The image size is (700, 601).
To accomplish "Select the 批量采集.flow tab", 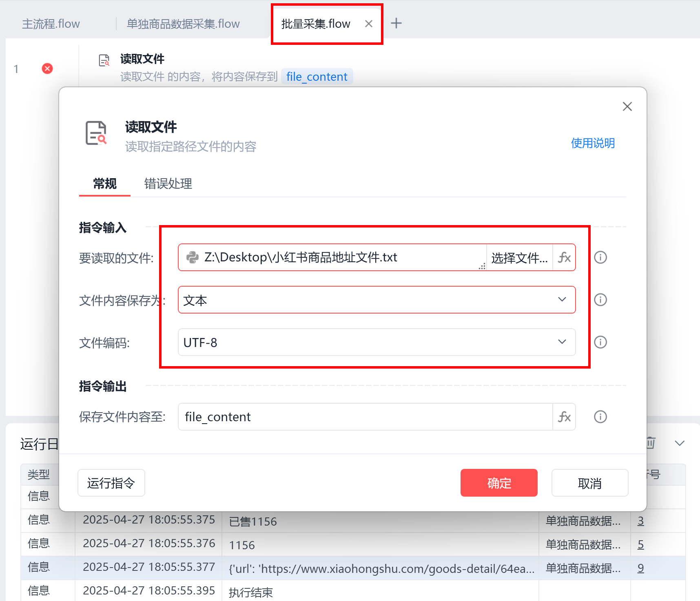I will (x=316, y=24).
